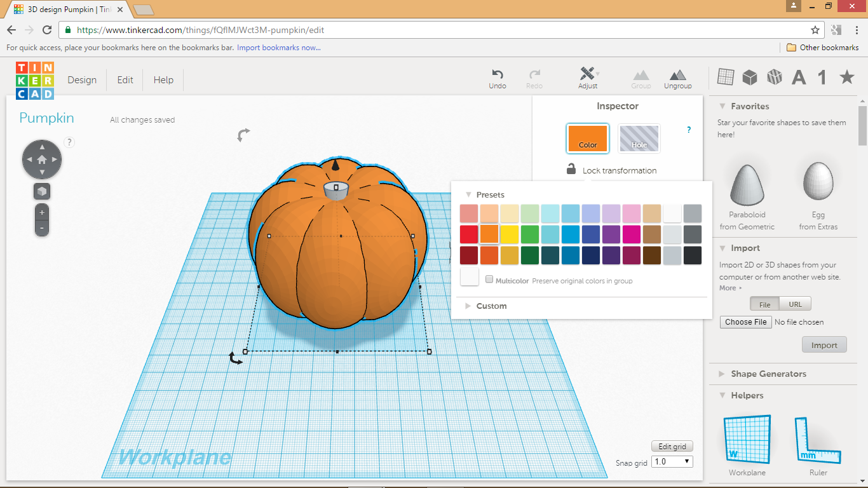The width and height of the screenshot is (868, 488).
Task: Expand the Custom color section
Action: pos(469,306)
